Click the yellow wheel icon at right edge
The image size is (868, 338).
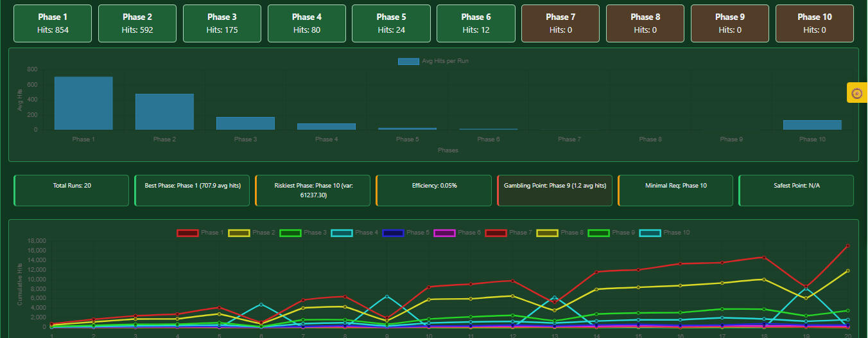[857, 93]
